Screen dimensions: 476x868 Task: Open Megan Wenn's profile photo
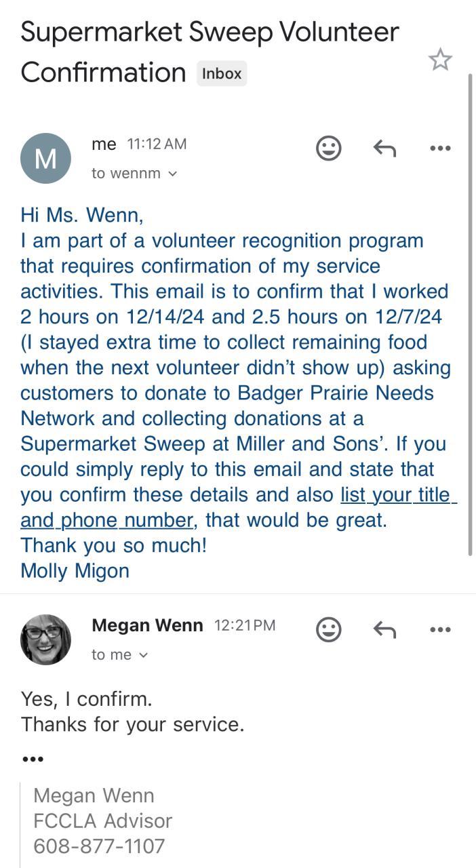click(x=45, y=639)
